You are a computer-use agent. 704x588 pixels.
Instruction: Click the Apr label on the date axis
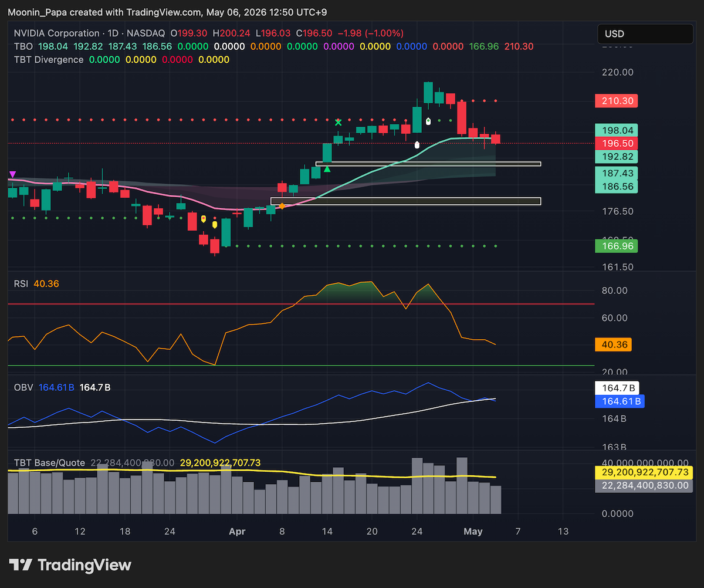[237, 532]
